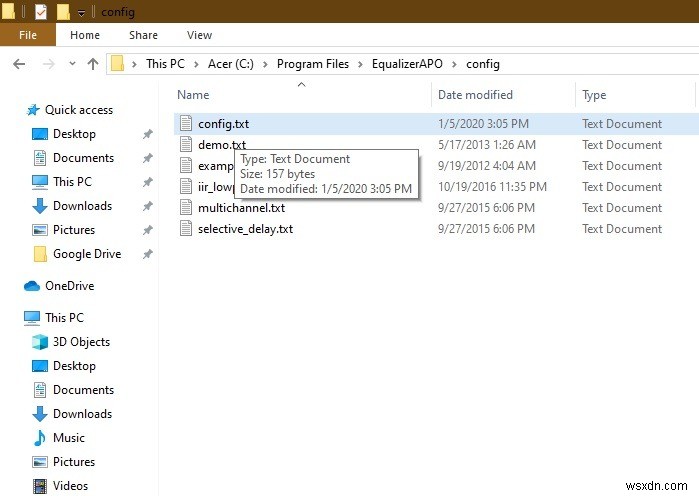The height and width of the screenshot is (496, 699).
Task: Select the config.txt file
Action: coord(223,123)
